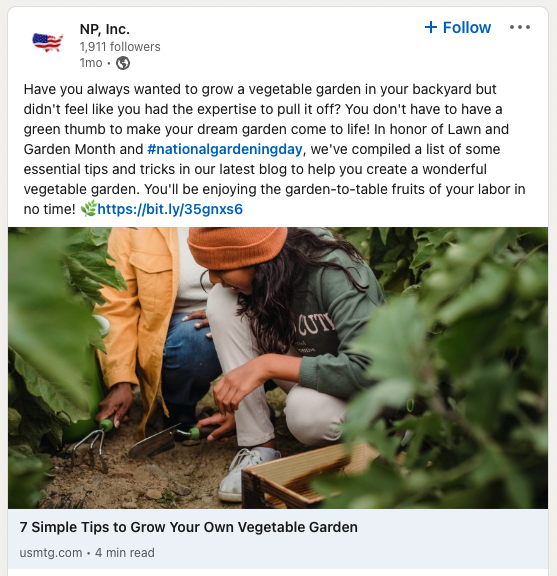Click the orange beanie in the photo
Image resolution: width=557 pixels, height=576 pixels.
[237, 247]
